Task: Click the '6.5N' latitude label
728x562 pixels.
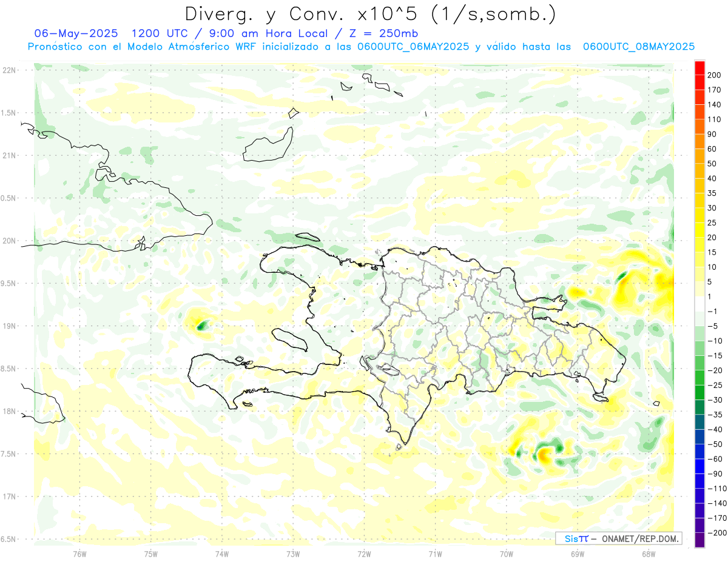Action: point(8,539)
